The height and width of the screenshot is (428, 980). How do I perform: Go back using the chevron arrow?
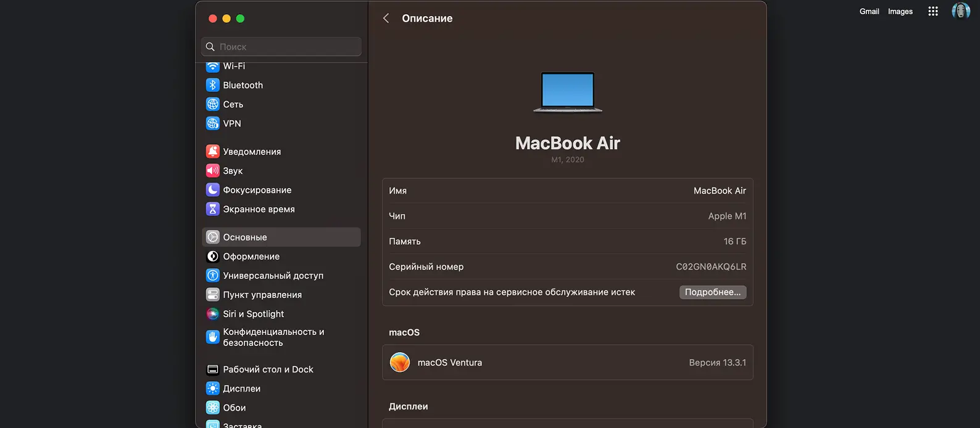[386, 19]
